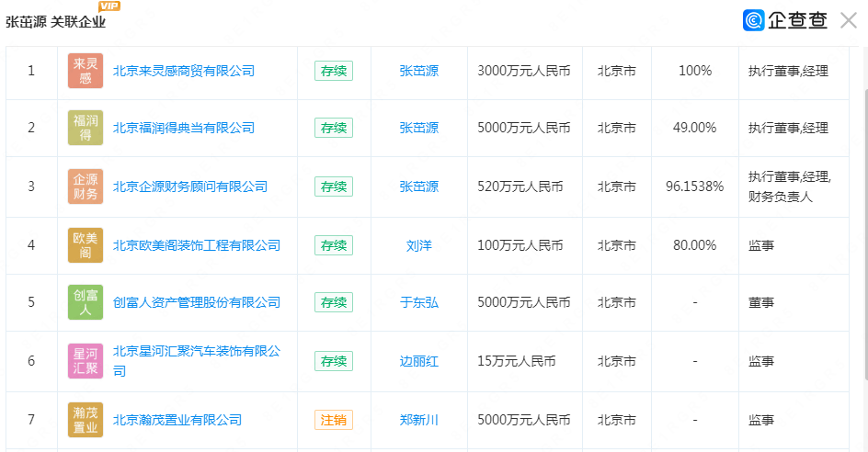The height and width of the screenshot is (452, 868).
Task: Open 北京来灵感商贸有限公司 company link
Action: click(184, 71)
